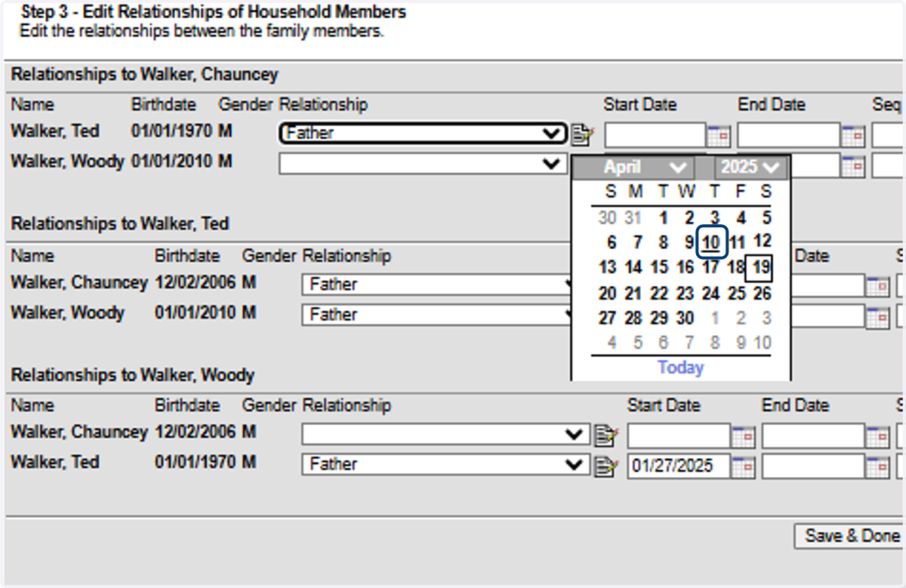The width and height of the screenshot is (906, 588).
Task: Open calendar icon next to 01/27/2025
Action: click(743, 466)
